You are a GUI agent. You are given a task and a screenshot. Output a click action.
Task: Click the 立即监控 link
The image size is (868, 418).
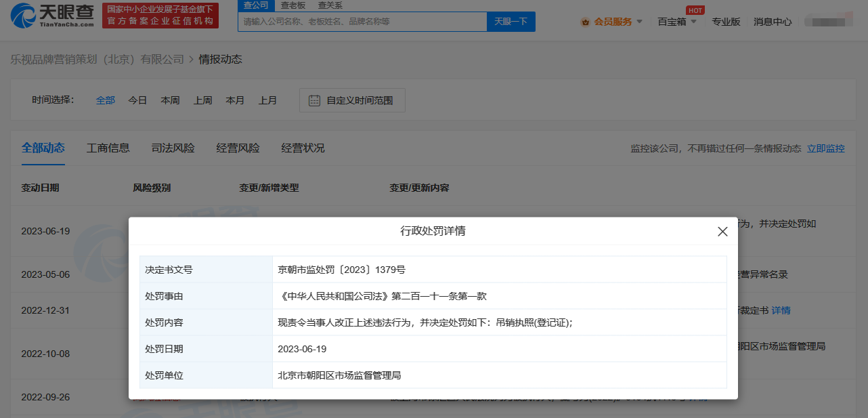(826, 148)
